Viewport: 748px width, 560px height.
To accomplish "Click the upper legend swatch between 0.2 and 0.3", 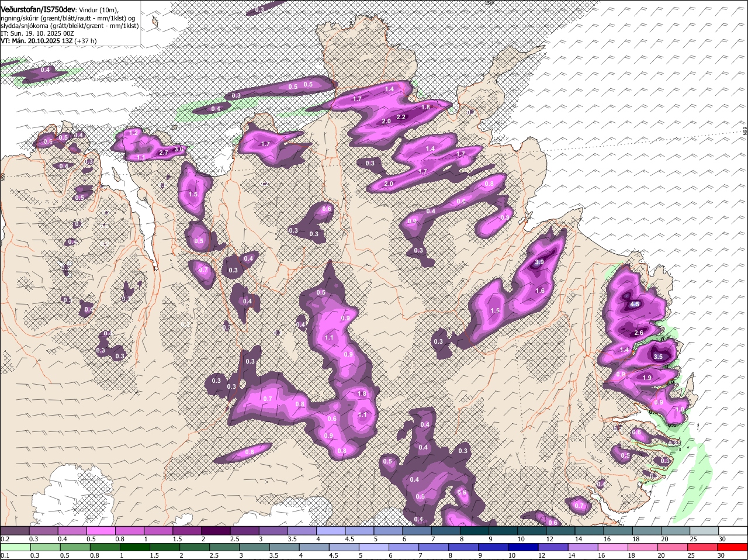I will [15, 530].
